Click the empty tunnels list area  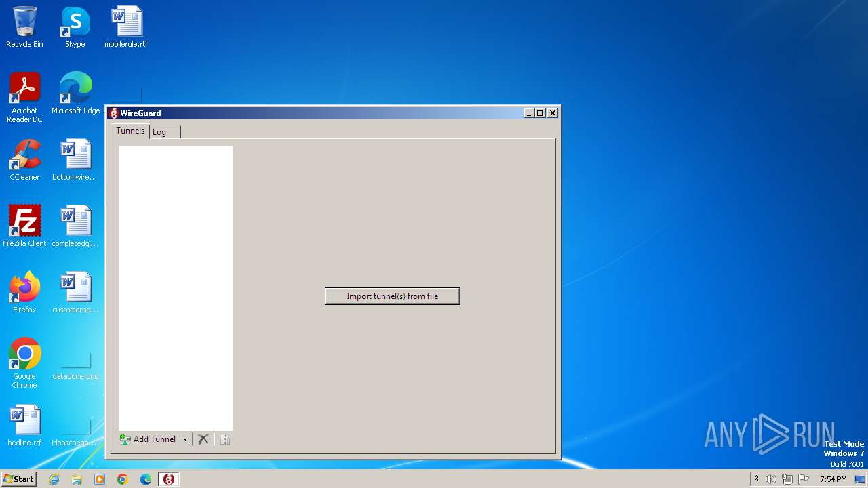coord(176,288)
